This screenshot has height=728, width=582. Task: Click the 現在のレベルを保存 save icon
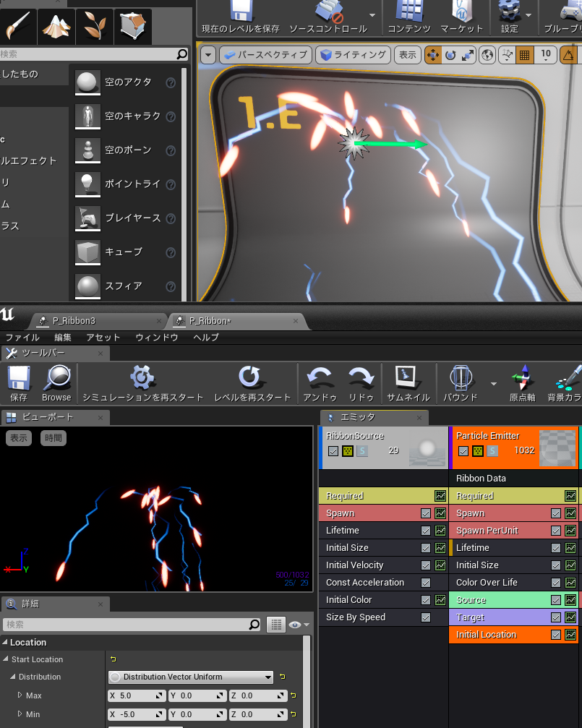coord(241,11)
